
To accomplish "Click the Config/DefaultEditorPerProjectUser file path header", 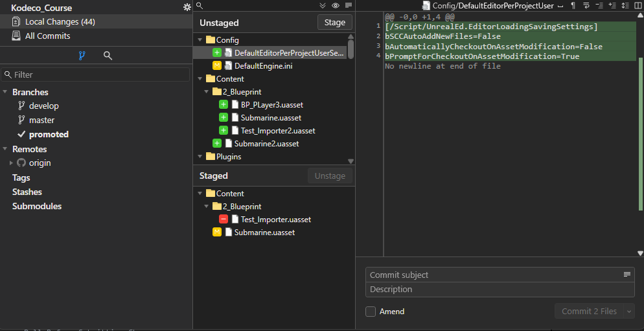I will click(x=493, y=6).
